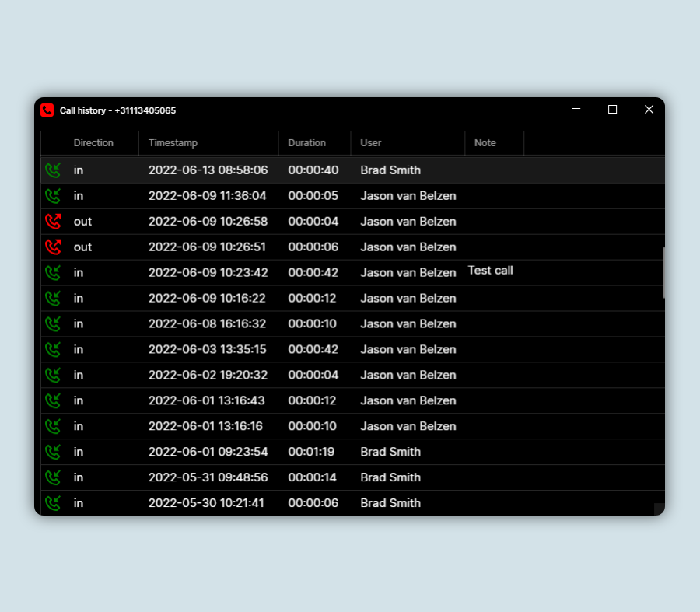Click the incoming call icon for Brad Smith 2022-06-13

[52, 170]
